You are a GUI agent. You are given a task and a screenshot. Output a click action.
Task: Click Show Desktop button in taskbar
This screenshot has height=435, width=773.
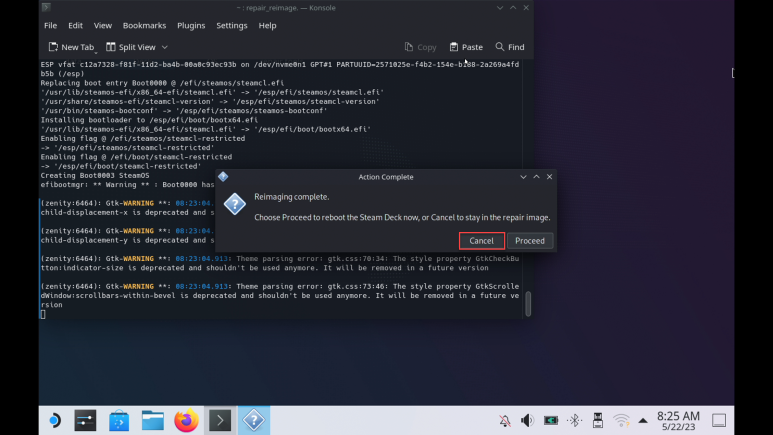click(719, 420)
